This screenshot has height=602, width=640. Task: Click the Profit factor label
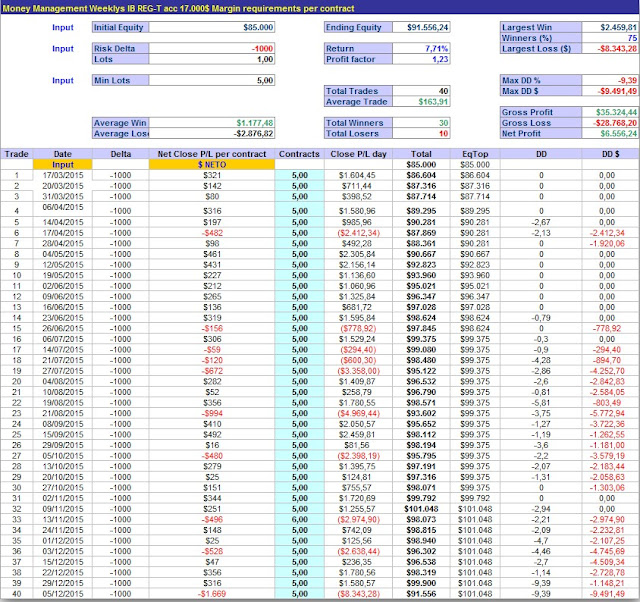(x=358, y=59)
